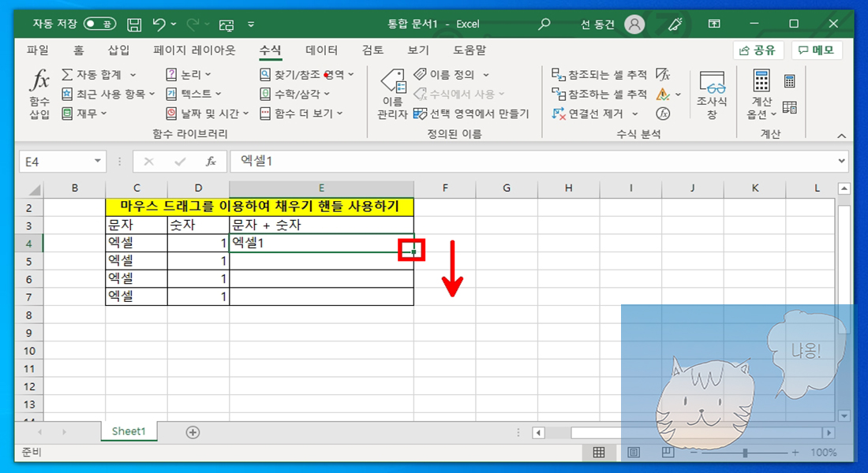Switch to the 삽입 (Insert) tab

tap(118, 50)
